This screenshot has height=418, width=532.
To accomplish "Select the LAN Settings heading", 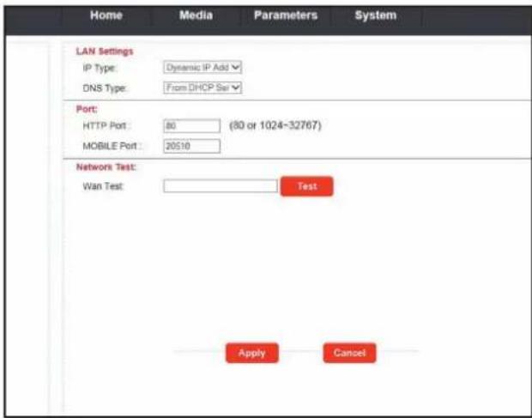I will (105, 51).
